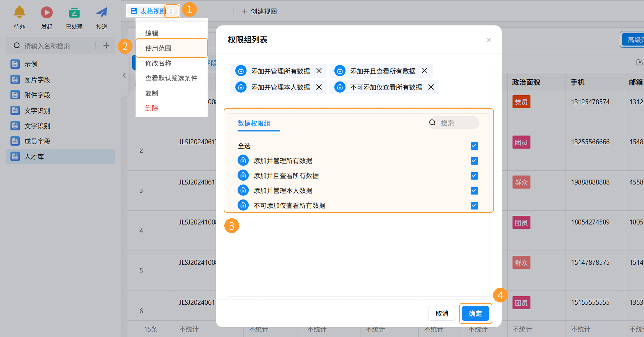Screen dimensions: 644x337
Task: Click the 抄送 paper plane icon
Action: click(x=101, y=13)
